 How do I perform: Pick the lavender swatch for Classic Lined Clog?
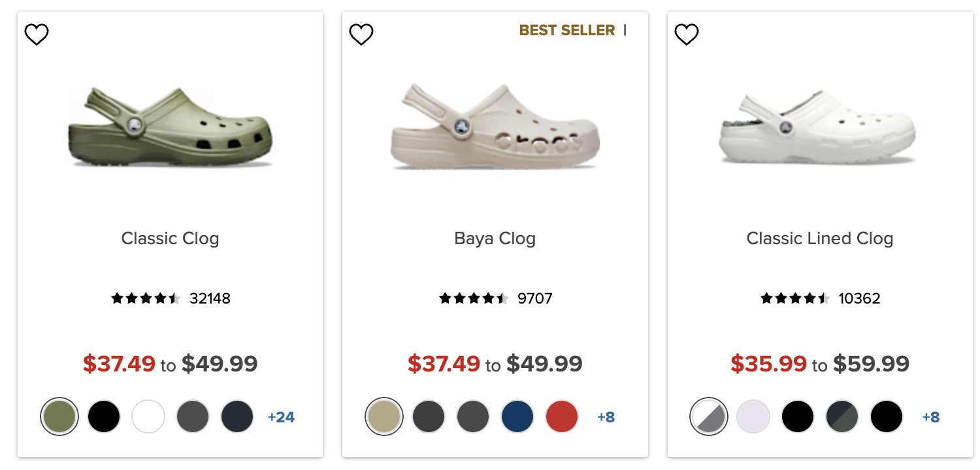point(753,416)
